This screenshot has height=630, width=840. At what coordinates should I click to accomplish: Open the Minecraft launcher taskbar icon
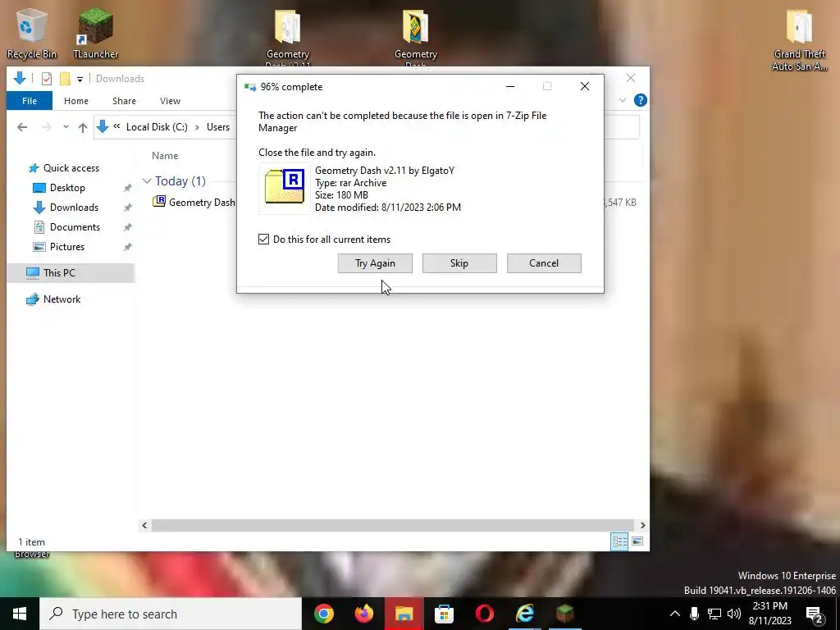click(x=564, y=614)
